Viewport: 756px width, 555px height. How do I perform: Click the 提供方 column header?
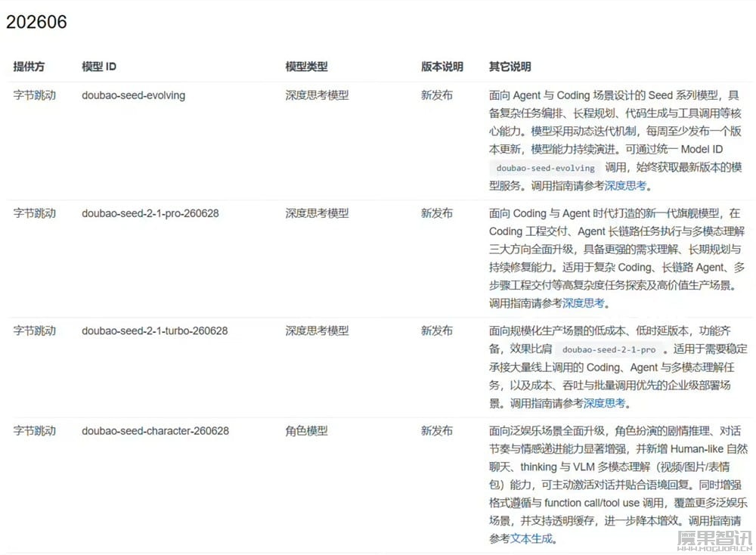click(x=29, y=67)
